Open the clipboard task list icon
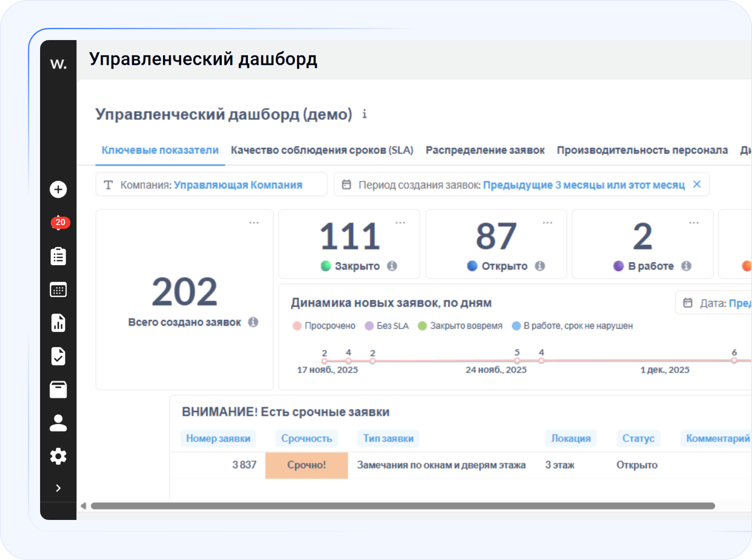The width and height of the screenshot is (752, 560). tap(58, 256)
